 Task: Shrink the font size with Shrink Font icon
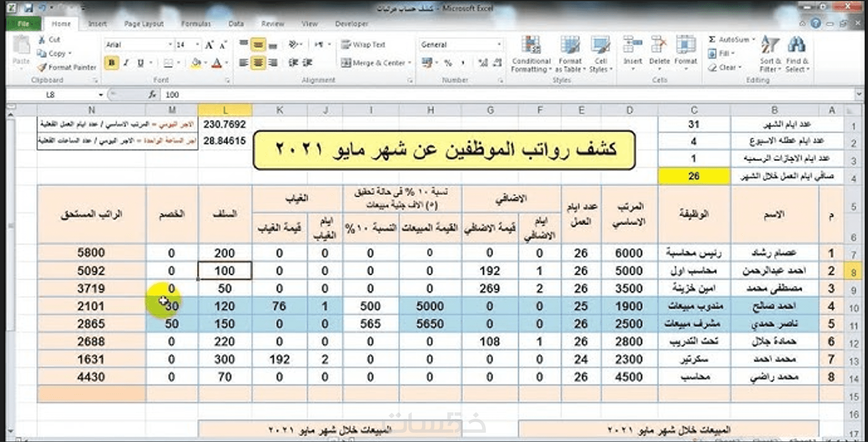223,45
